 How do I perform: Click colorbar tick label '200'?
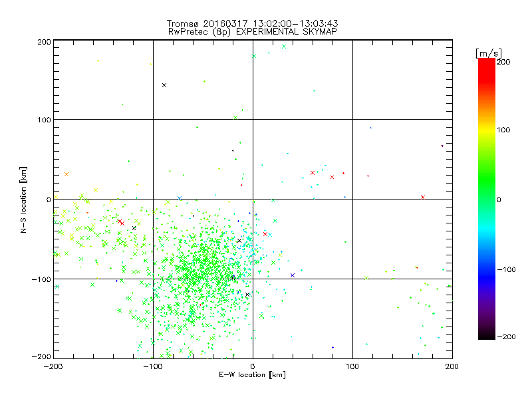point(503,62)
